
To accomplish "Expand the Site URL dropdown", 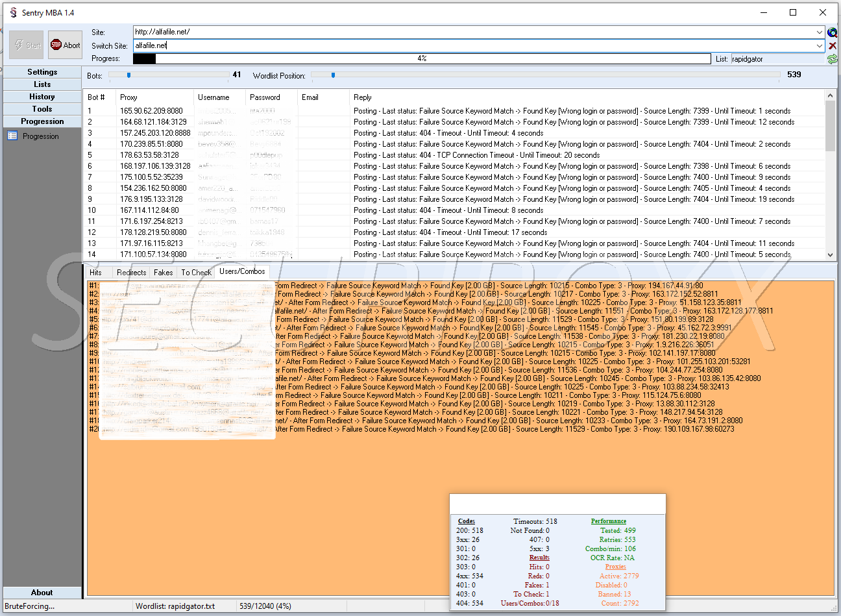I will (x=820, y=32).
